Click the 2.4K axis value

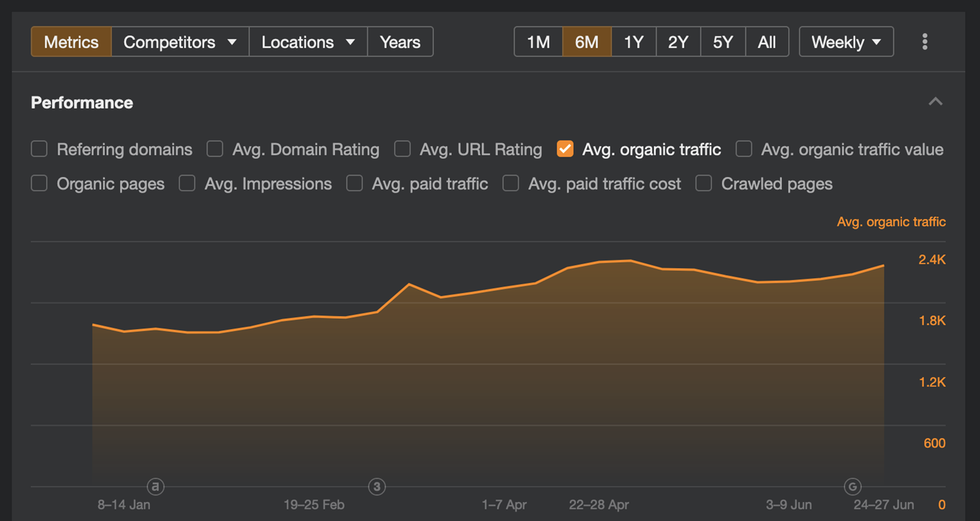pos(932,260)
